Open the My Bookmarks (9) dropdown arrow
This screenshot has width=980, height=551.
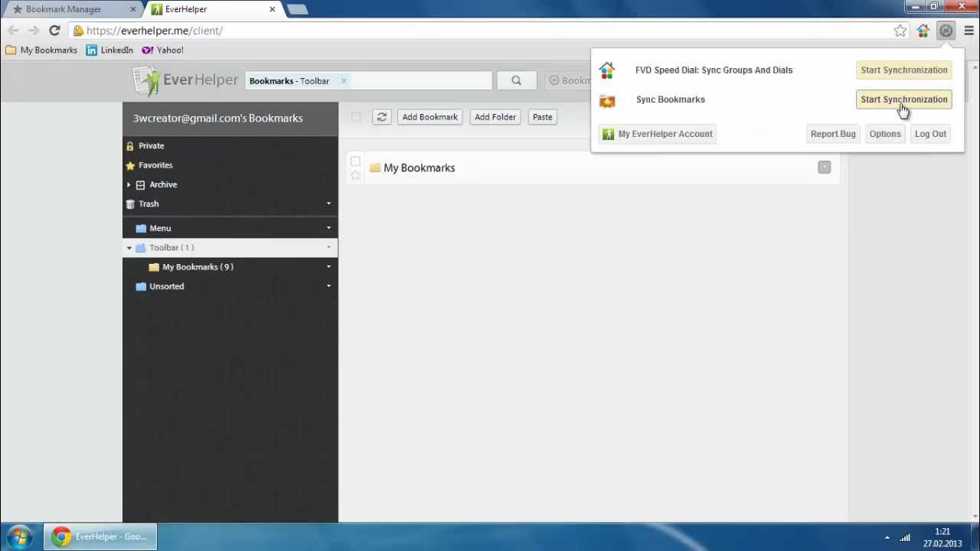click(x=328, y=267)
